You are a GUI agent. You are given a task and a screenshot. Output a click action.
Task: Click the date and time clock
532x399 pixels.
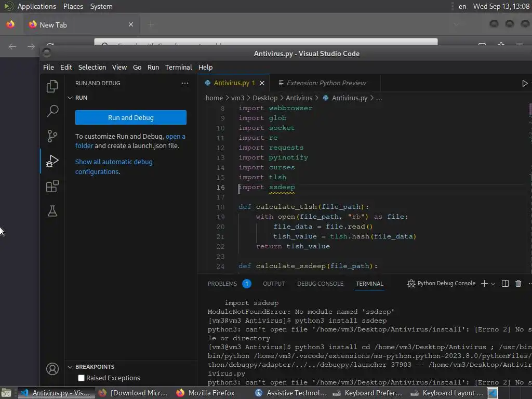[x=501, y=6]
